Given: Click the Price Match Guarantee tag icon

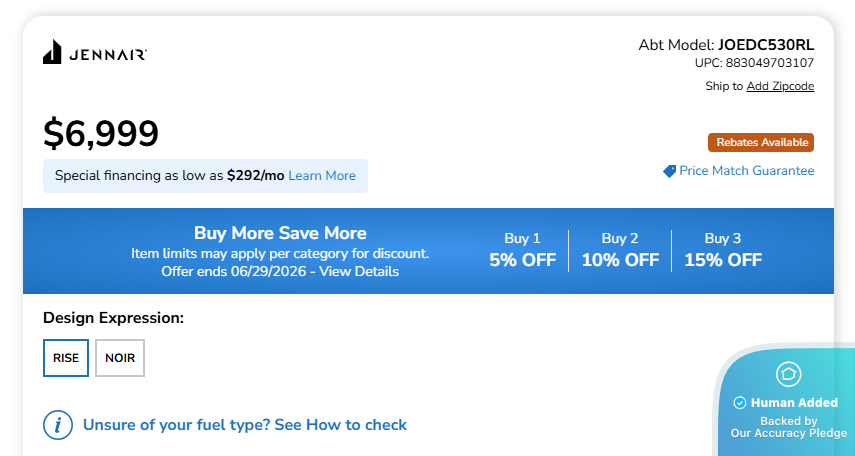Looking at the screenshot, I should (669, 171).
